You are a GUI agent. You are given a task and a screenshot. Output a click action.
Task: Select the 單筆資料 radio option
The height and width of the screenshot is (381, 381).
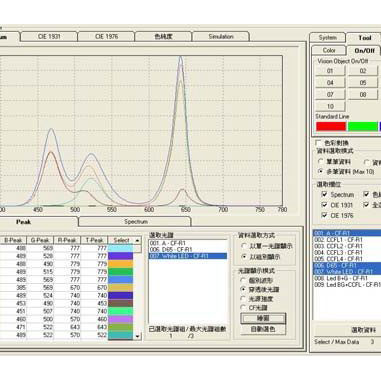[321, 161]
